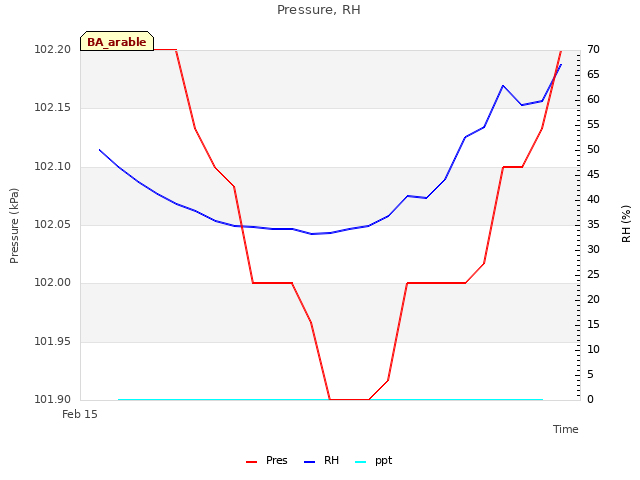Image resolution: width=640 pixels, height=480 pixels.
Task: Click the 60 RH axis label
Action: pyautogui.click(x=593, y=99)
